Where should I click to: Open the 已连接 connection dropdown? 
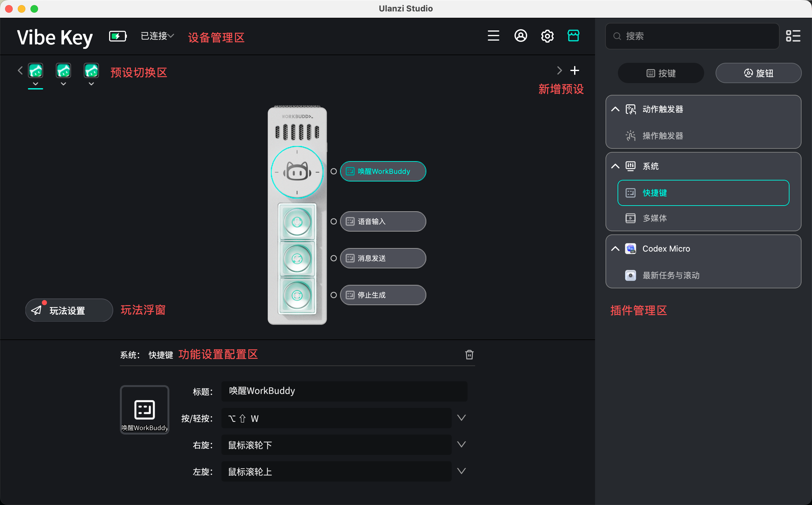(157, 36)
